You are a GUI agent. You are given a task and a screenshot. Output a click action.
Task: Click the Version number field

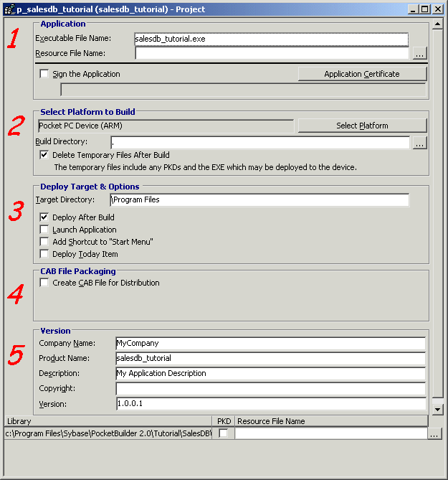[271, 404]
